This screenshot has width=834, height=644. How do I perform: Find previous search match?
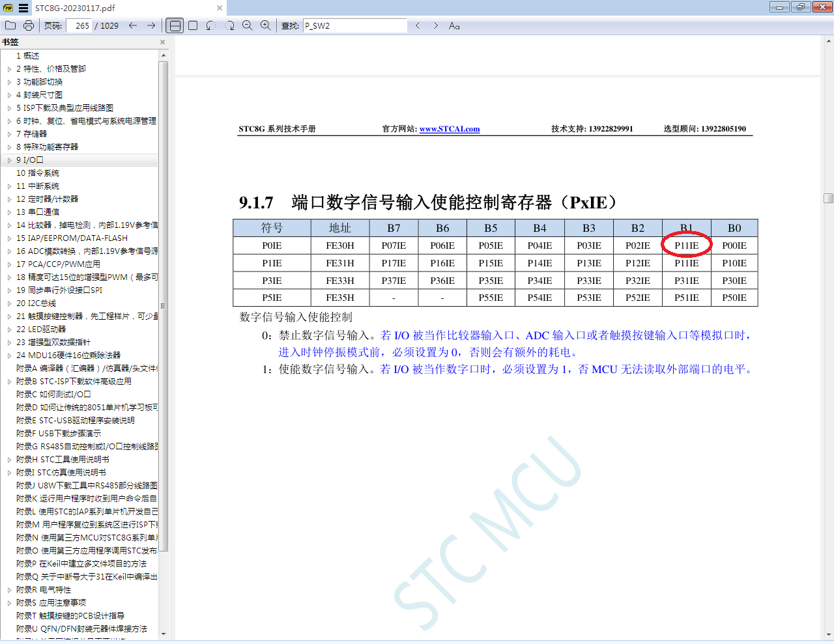pos(418,25)
